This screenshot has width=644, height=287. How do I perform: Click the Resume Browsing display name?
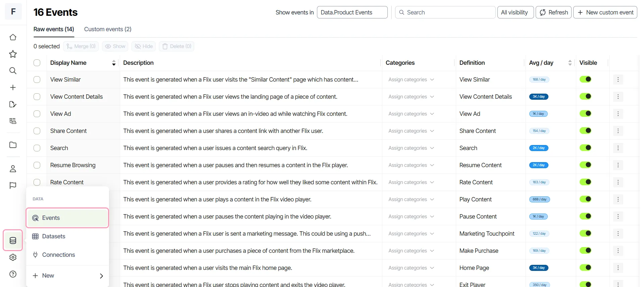click(x=73, y=165)
